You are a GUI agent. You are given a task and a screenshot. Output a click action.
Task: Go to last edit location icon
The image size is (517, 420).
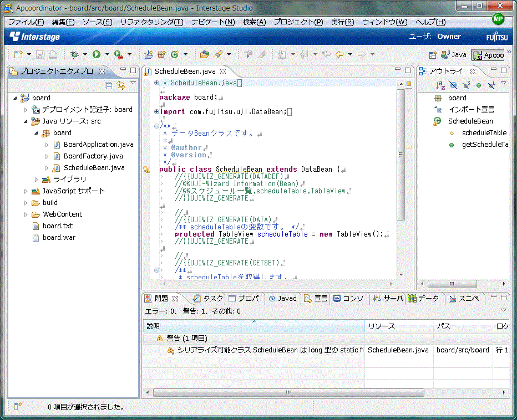pos(326,54)
